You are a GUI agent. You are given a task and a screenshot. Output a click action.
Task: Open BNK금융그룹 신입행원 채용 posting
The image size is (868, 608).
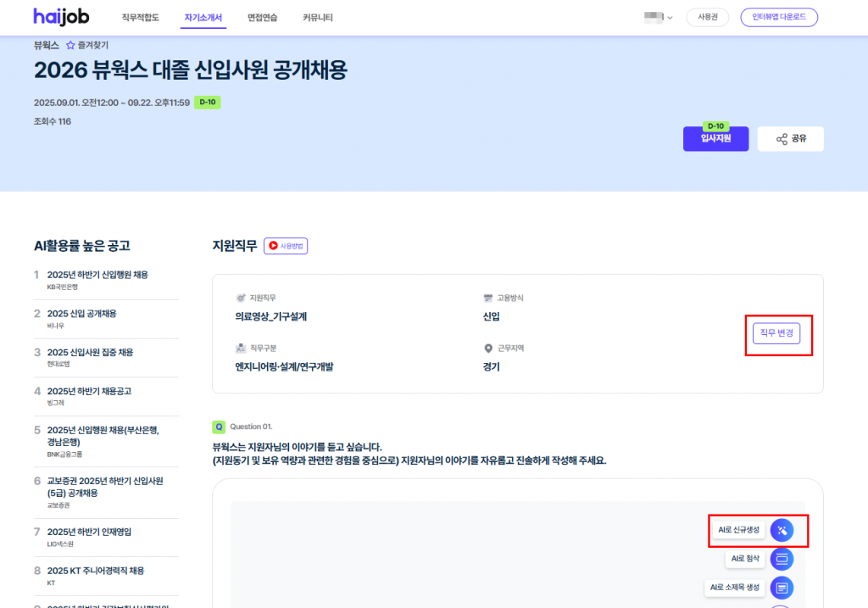tap(103, 437)
